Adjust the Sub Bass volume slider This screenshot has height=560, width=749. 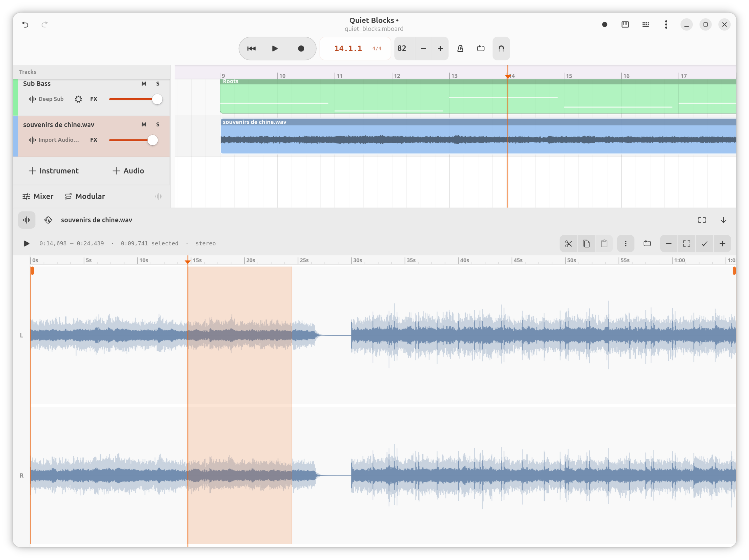click(x=135, y=99)
